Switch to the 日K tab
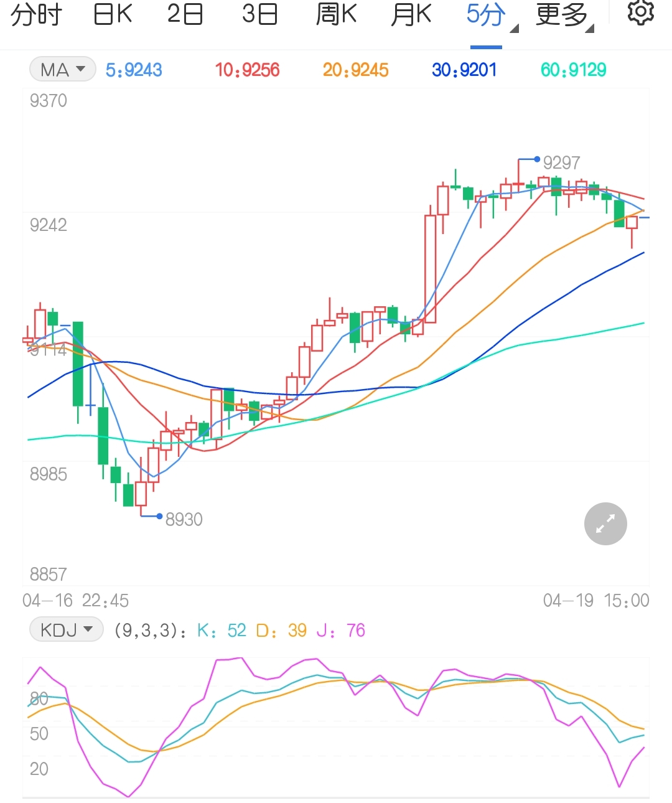This screenshot has height=803, width=672. tap(113, 14)
